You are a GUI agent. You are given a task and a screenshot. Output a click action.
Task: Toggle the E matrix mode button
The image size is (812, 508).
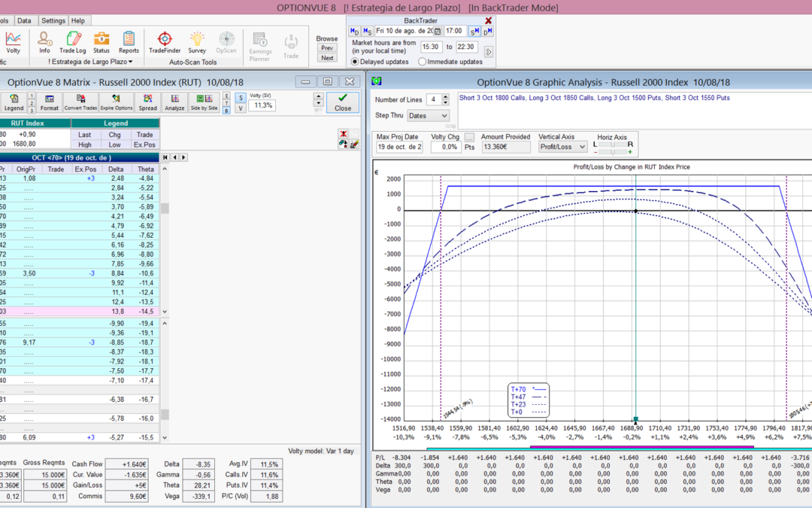(x=226, y=96)
